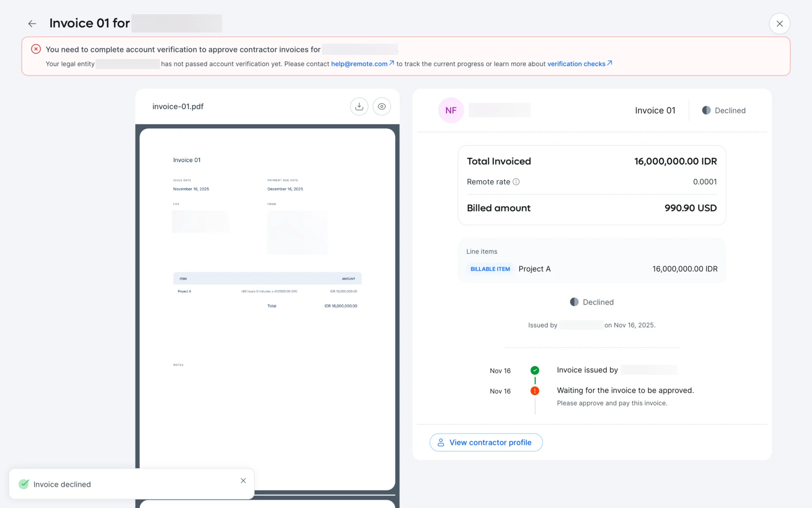Viewport: 812px width, 508px height.
Task: Click the back arrow next to Invoice title
Action: (x=32, y=24)
